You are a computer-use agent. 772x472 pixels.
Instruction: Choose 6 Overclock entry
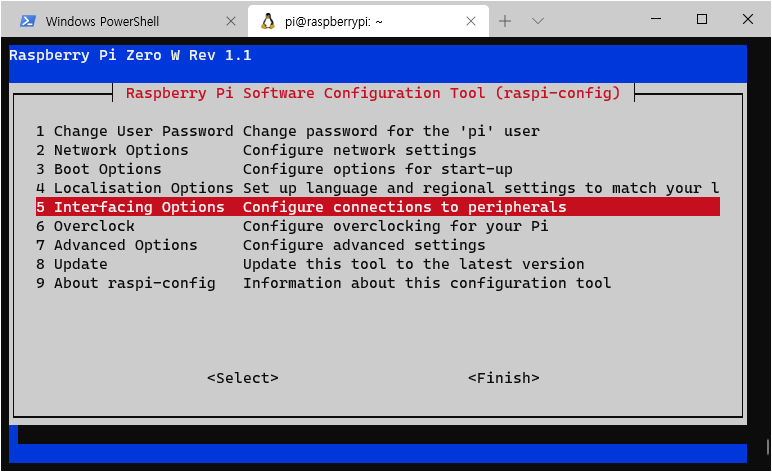378,226
